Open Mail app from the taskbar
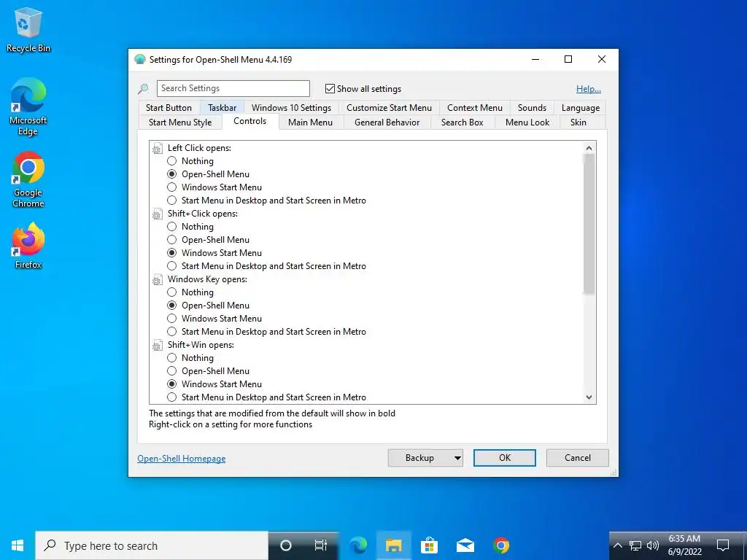 [465, 545]
